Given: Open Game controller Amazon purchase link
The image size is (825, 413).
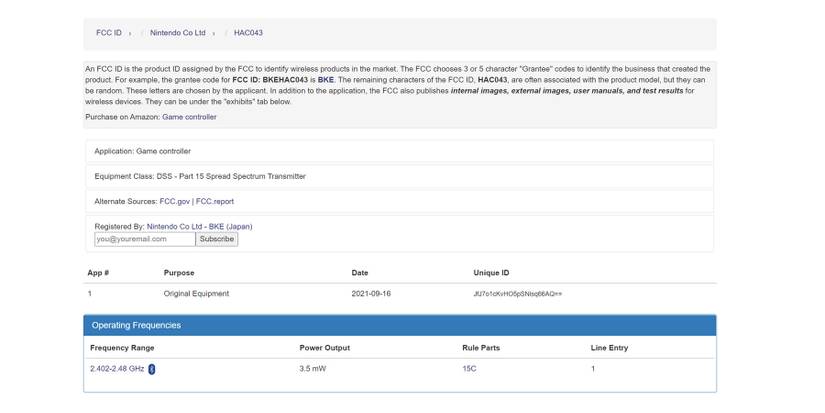Looking at the screenshot, I should (189, 117).
